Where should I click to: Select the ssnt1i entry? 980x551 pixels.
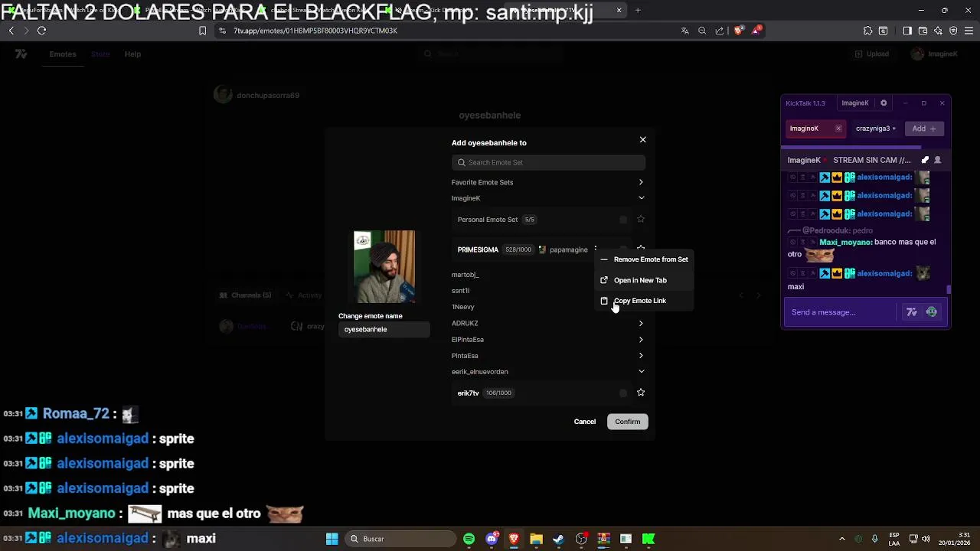(460, 291)
